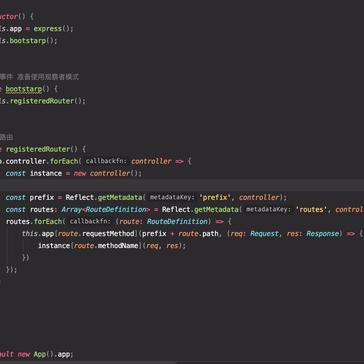Click bootstarp in the this.bootstarp() call line
Viewport: 364px width, 364px height.
click(28, 41)
